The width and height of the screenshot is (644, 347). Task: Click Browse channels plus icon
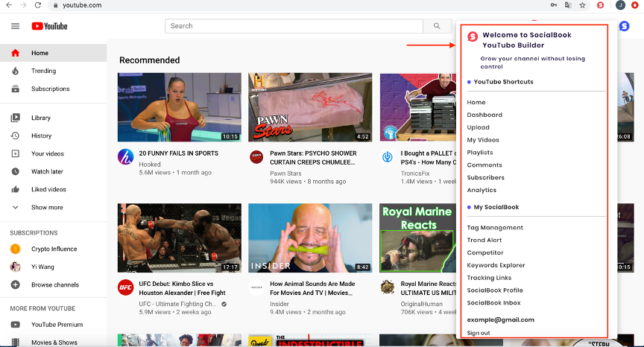(15, 284)
